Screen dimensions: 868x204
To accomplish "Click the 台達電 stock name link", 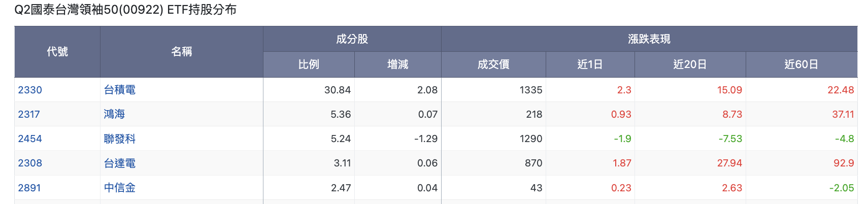I will pyautogui.click(x=120, y=163).
